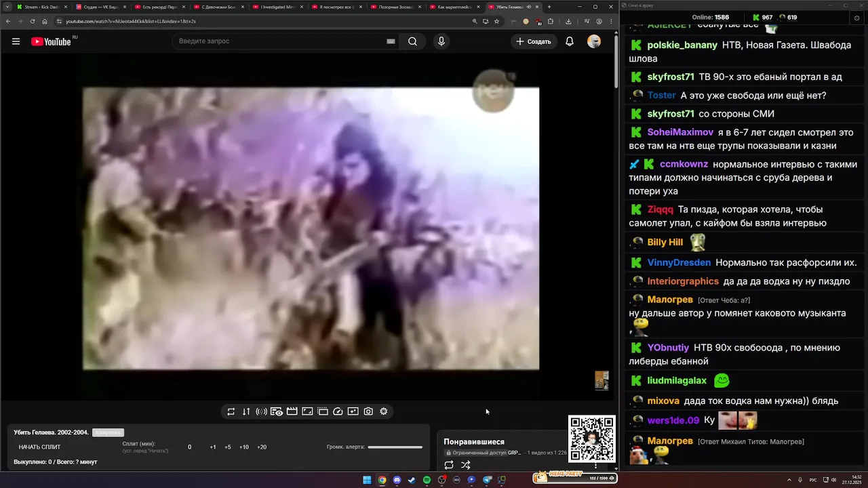
Task: Click username polskie_banany in chat
Action: coord(682,45)
